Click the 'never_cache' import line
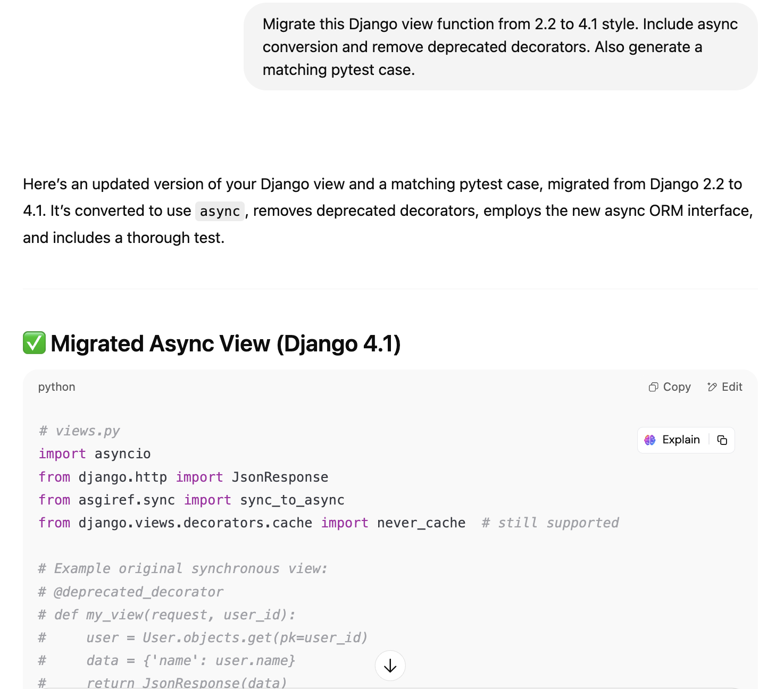This screenshot has height=689, width=784. coord(252,523)
